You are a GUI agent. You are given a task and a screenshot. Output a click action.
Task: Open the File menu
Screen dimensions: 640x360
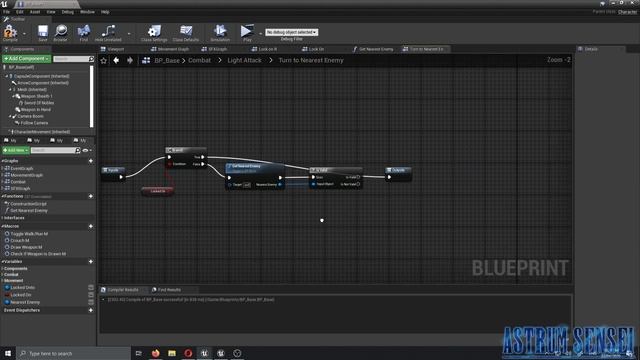[x=7, y=12]
